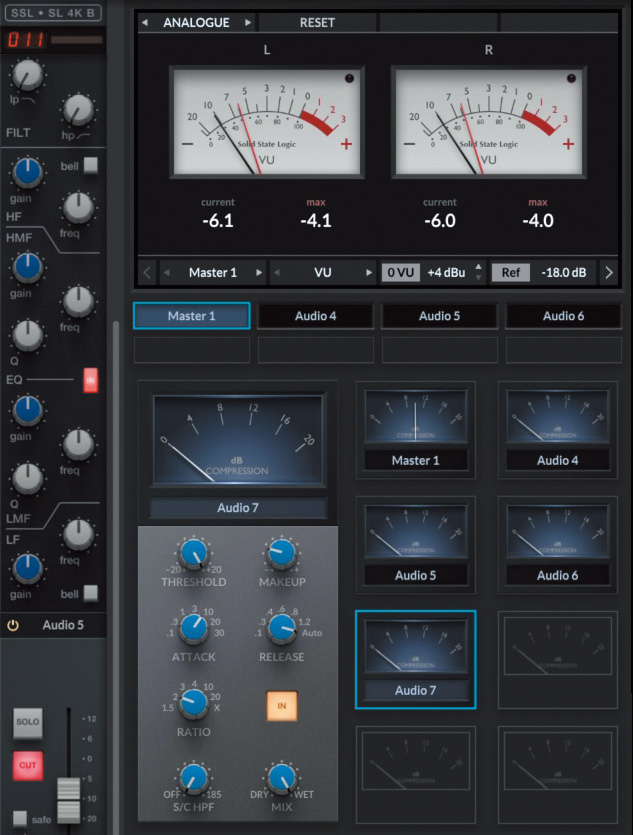Adjust the S/C HPF knob

(194, 778)
